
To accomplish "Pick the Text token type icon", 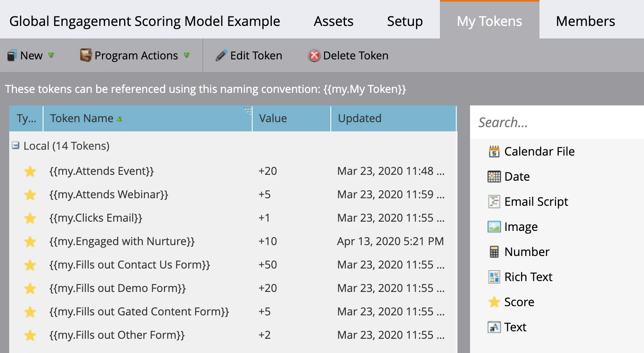I will 494,327.
